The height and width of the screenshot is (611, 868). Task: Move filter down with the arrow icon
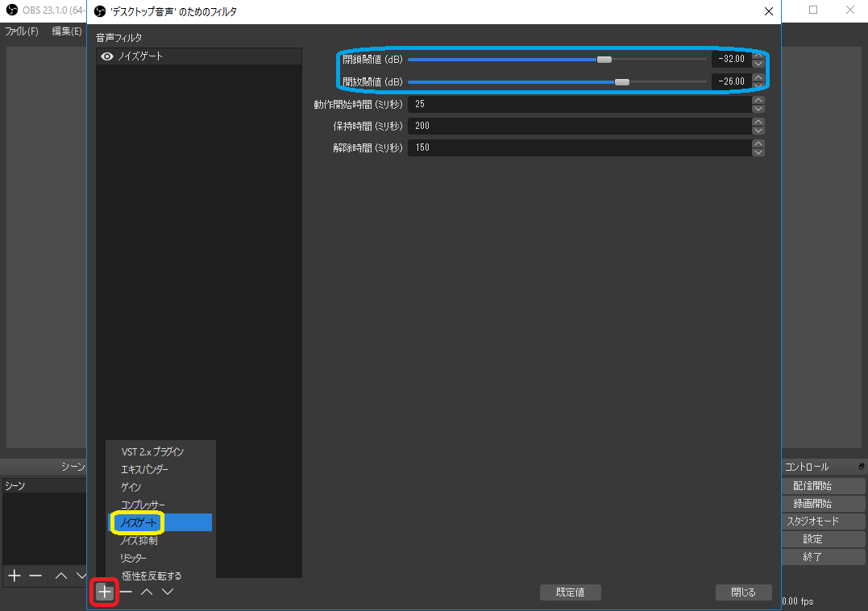(168, 592)
